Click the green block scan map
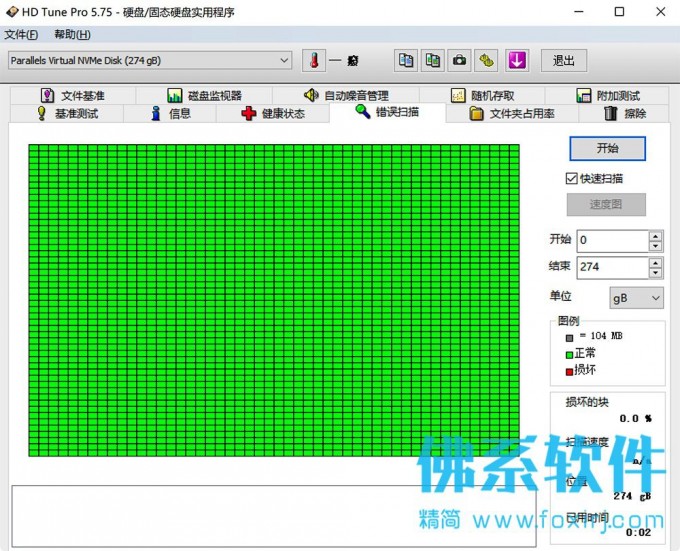Image resolution: width=680 pixels, height=551 pixels. point(274,300)
